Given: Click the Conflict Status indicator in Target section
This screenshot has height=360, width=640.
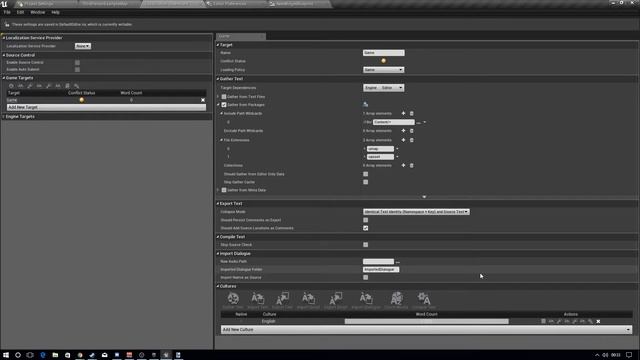Looking at the screenshot, I should (384, 61).
